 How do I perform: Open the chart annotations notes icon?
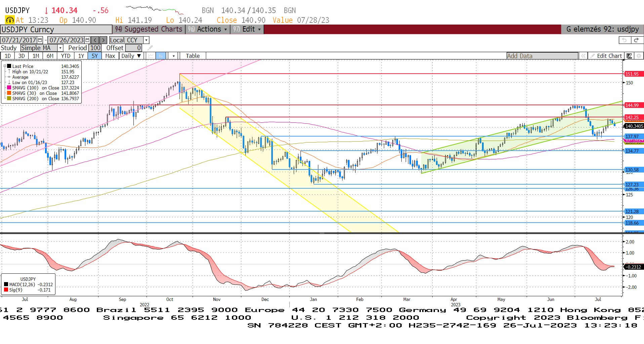click(629, 56)
